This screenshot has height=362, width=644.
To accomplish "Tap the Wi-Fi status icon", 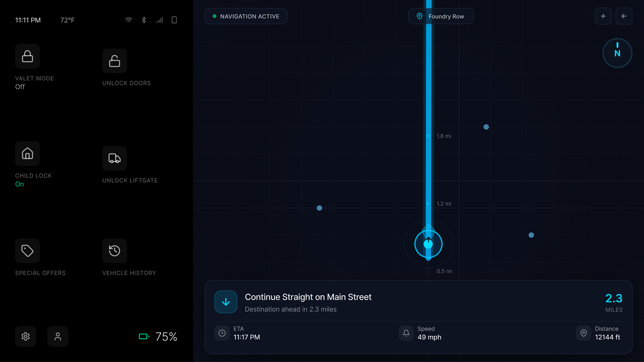I will tap(128, 20).
